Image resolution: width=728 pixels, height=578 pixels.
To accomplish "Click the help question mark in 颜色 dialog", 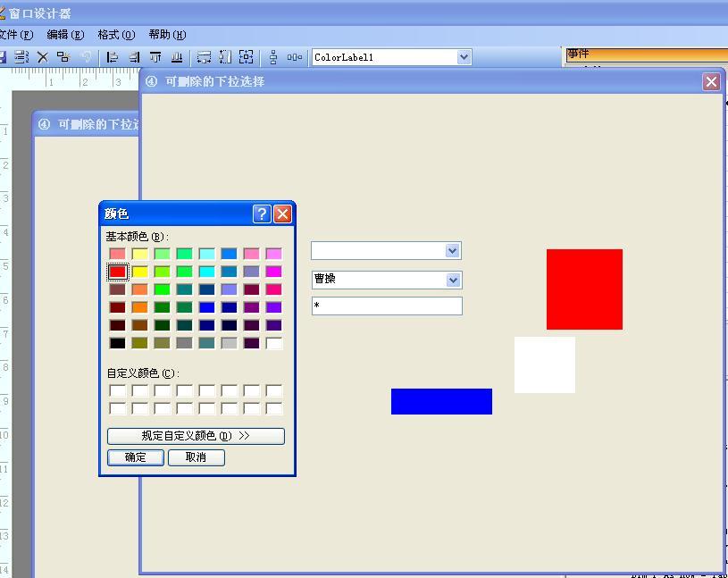I will point(262,214).
